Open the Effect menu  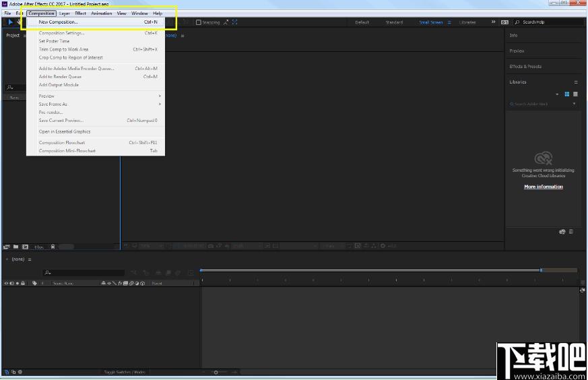click(x=81, y=13)
